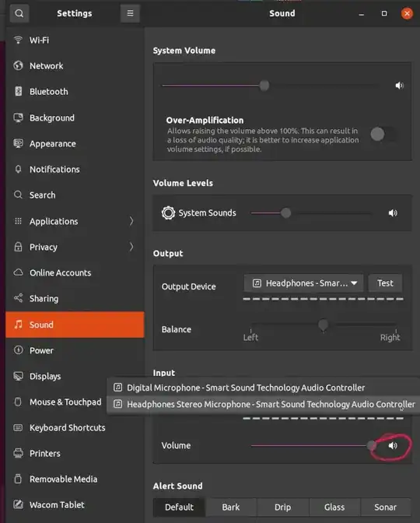Choose the Glass alert sound
The height and width of the screenshot is (523, 420).
point(334,507)
